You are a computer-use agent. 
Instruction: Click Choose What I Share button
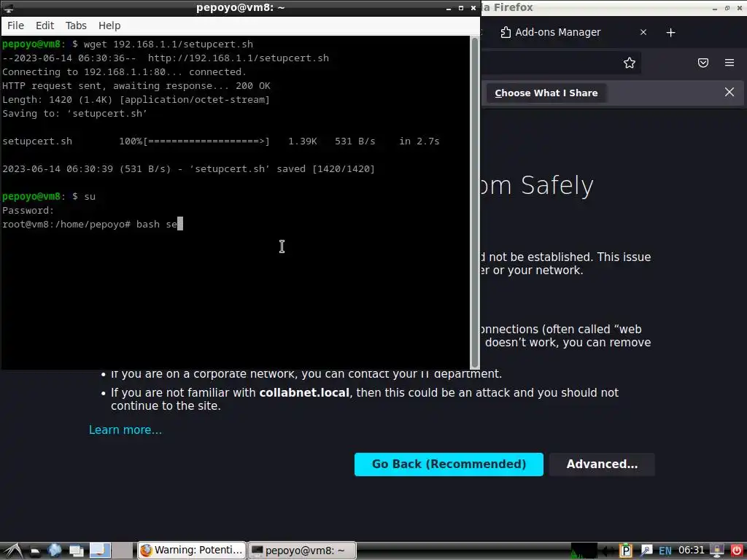[x=546, y=93]
